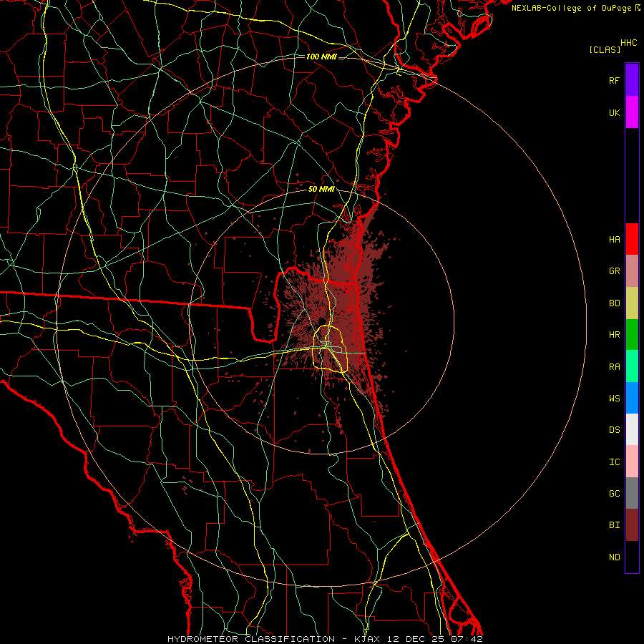Click the [CLAS] units label
Screen dimensions: 644x644
[x=605, y=49]
